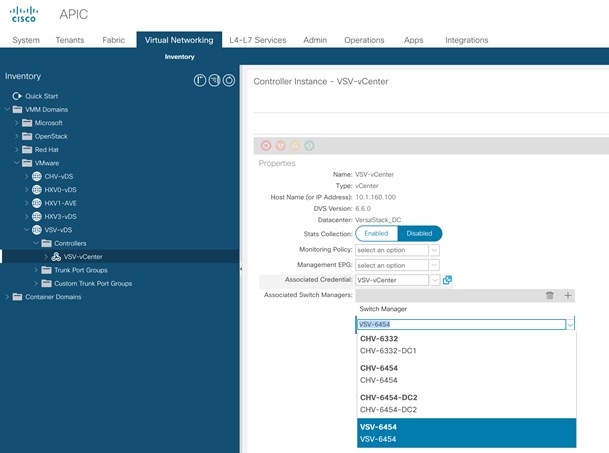Screen dimensions: 609x453
Task: Expand the OpenStack tree node
Action: pyautogui.click(x=16, y=136)
